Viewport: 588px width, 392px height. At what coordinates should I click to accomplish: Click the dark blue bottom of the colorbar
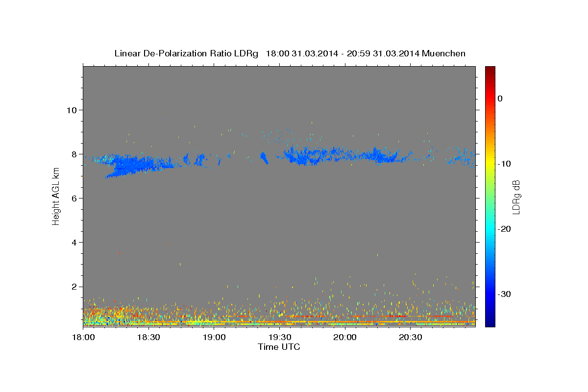pos(490,322)
